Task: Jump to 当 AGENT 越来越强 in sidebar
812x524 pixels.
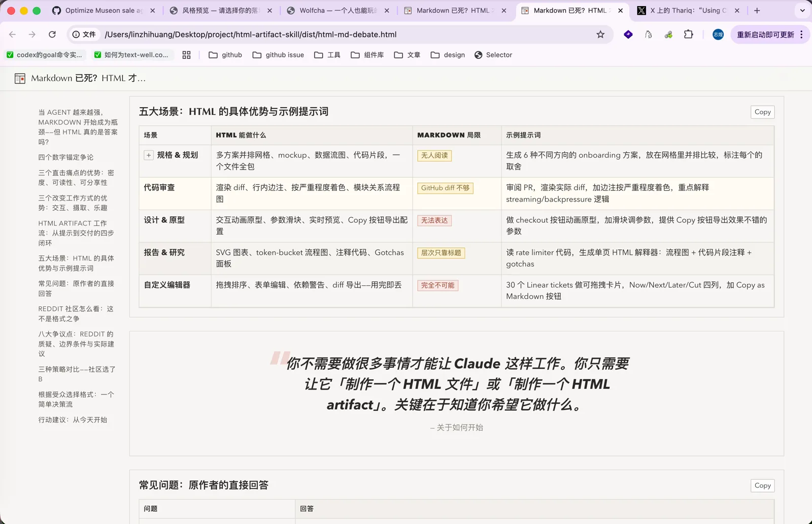Action: pos(78,127)
